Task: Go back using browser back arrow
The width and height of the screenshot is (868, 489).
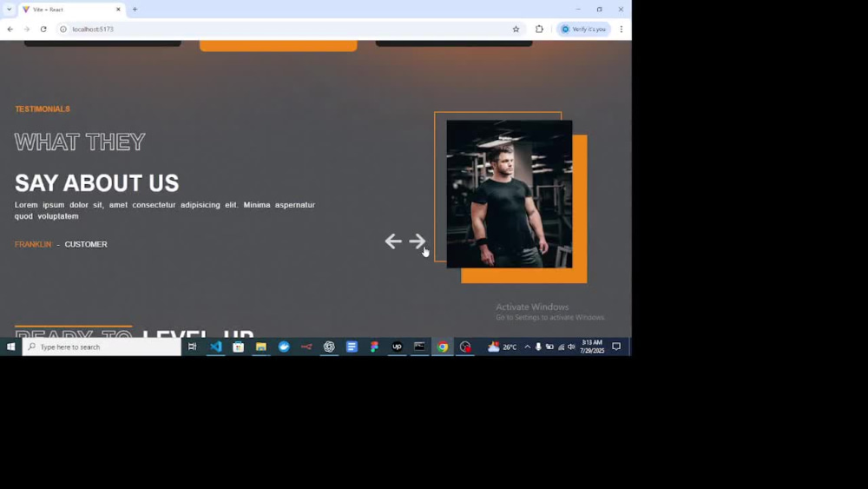Action: pyautogui.click(x=10, y=29)
